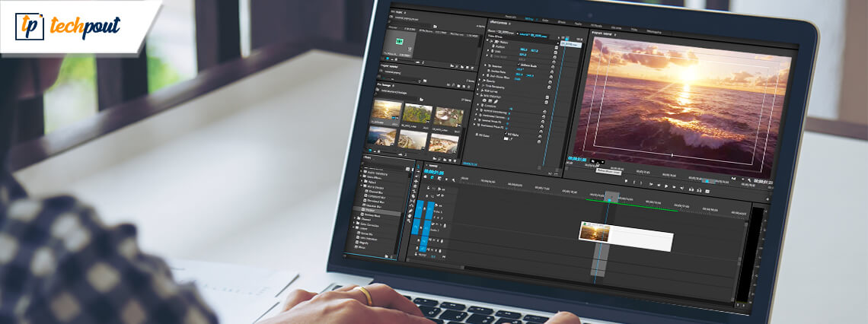This screenshot has height=324, width=868.
Task: Collapse the Blur & Sharpen folder
Action: (362, 186)
